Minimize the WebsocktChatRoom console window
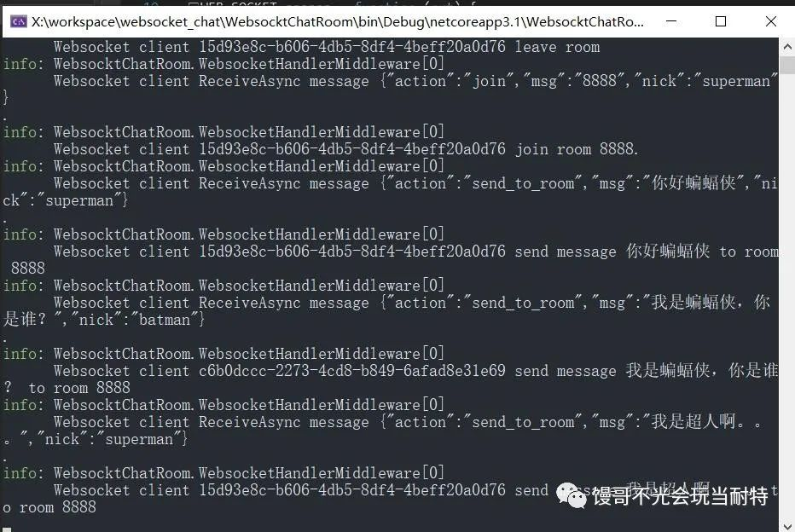Viewport: 795px width, 532px height. [670, 21]
